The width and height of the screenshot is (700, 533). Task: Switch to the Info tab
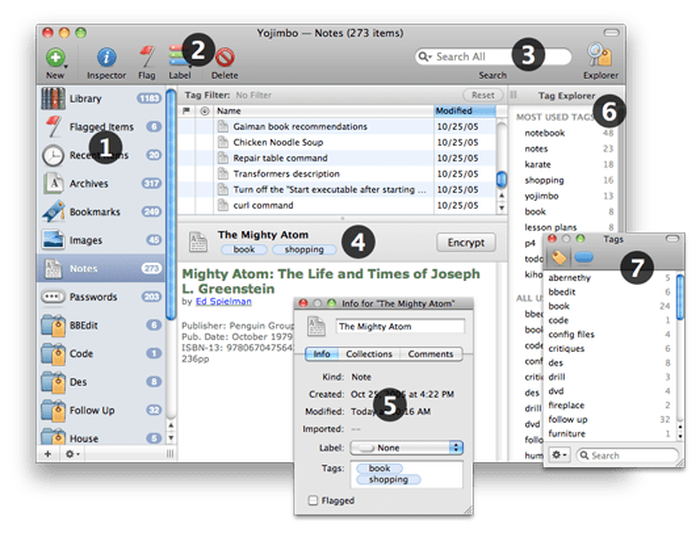[322, 354]
